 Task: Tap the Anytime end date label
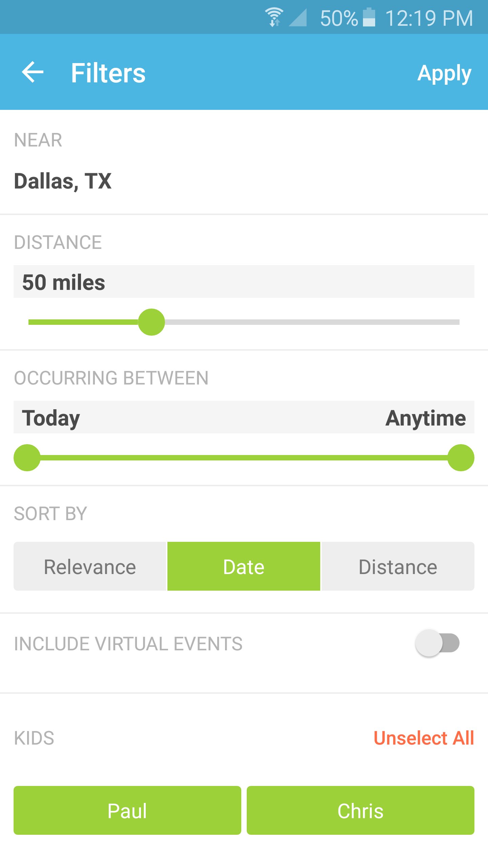(425, 418)
